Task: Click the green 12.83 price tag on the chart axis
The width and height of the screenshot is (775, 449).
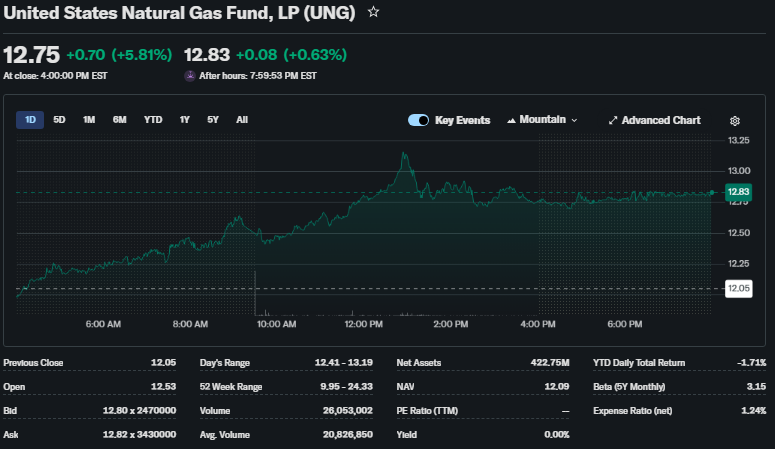Action: click(738, 192)
